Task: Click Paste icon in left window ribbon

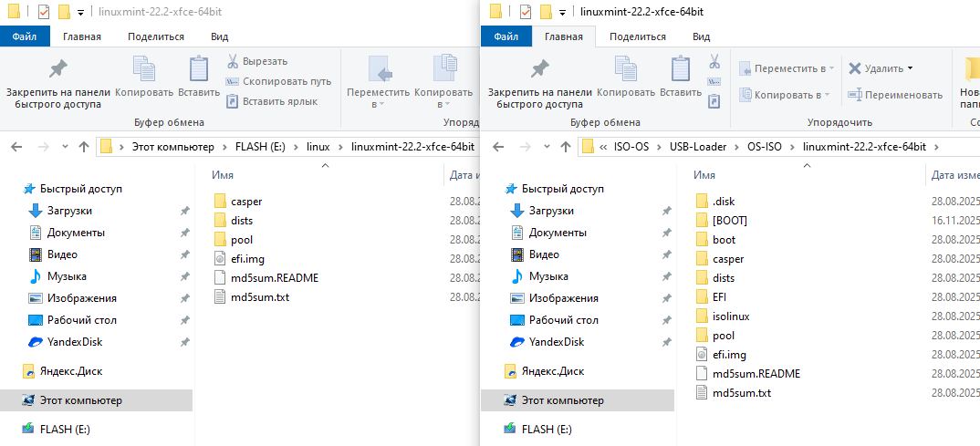Action: point(198,77)
